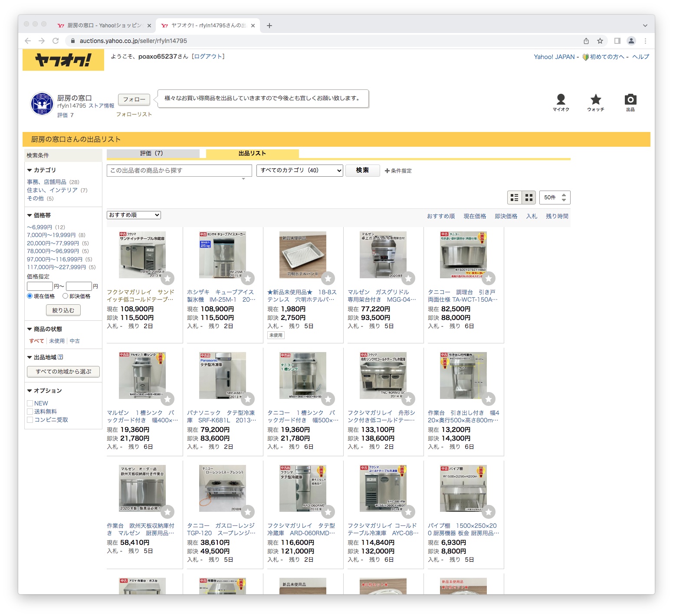Click the browser share icon
Viewport: 673px width, 616px height.
586,41
